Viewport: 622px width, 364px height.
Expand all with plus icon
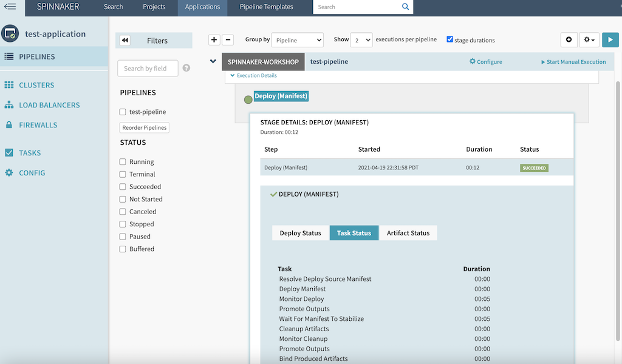(x=214, y=39)
